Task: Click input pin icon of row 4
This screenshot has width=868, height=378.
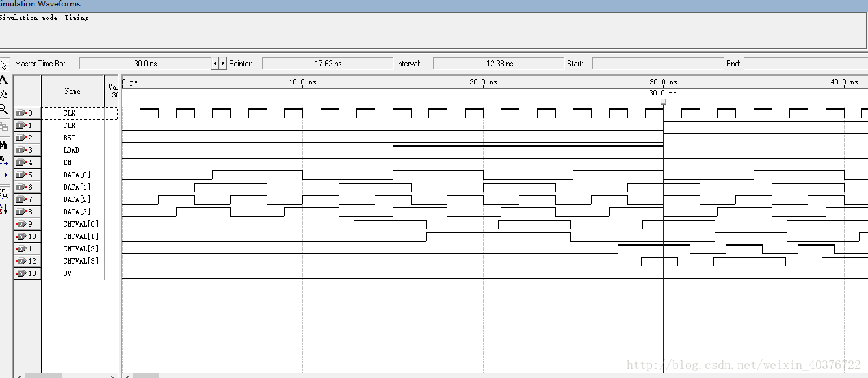Action: [x=21, y=162]
